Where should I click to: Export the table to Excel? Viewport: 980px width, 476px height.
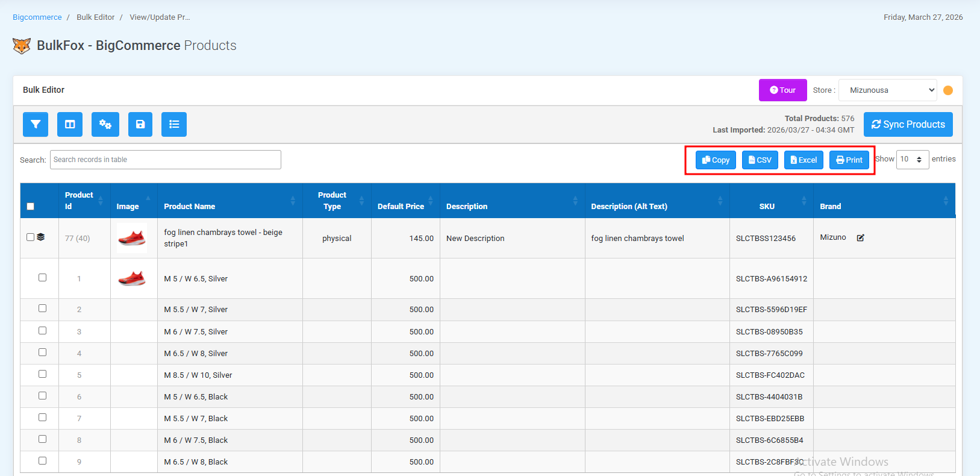point(804,160)
